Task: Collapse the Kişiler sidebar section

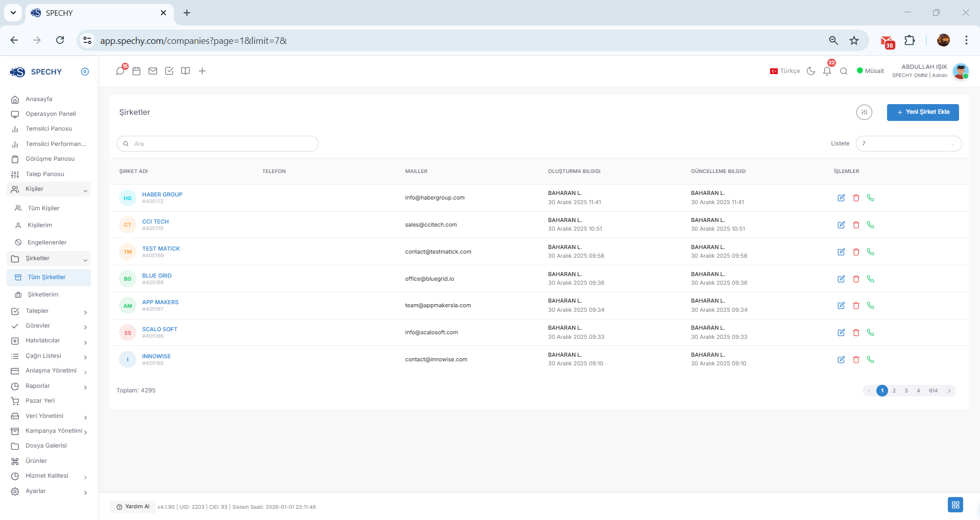Action: click(49, 189)
